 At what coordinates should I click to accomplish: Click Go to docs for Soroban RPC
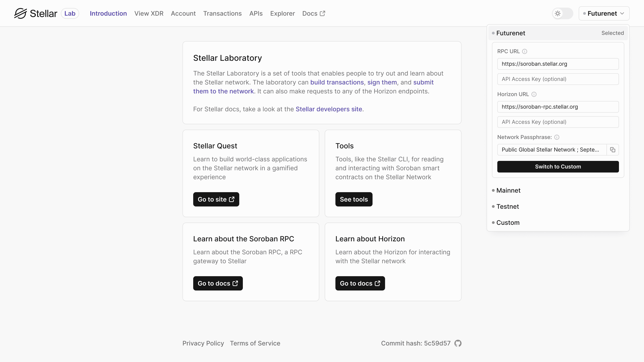pyautogui.click(x=218, y=283)
